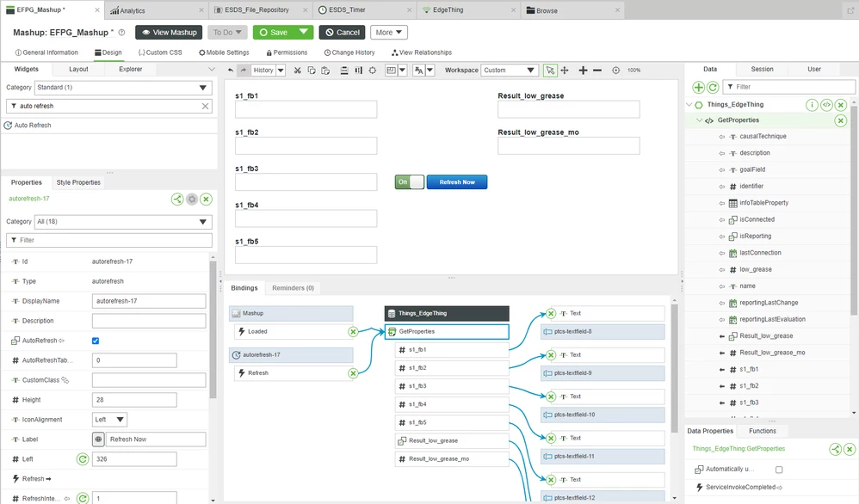Click localization globe icon beside Label field

[98, 439]
